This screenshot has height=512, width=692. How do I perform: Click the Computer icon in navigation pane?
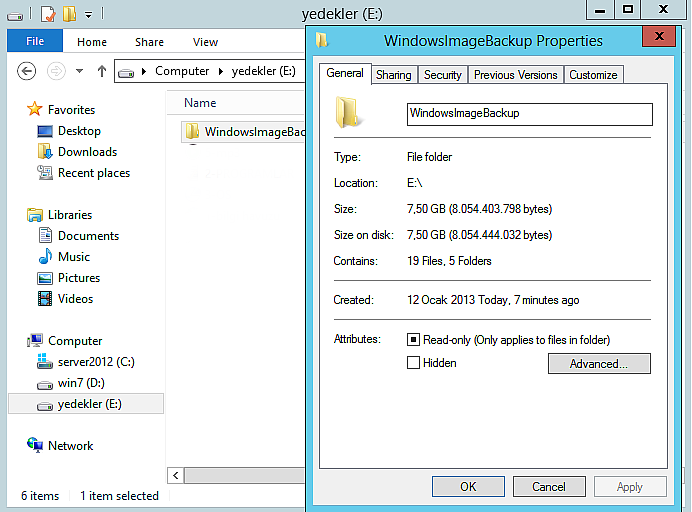tap(35, 340)
